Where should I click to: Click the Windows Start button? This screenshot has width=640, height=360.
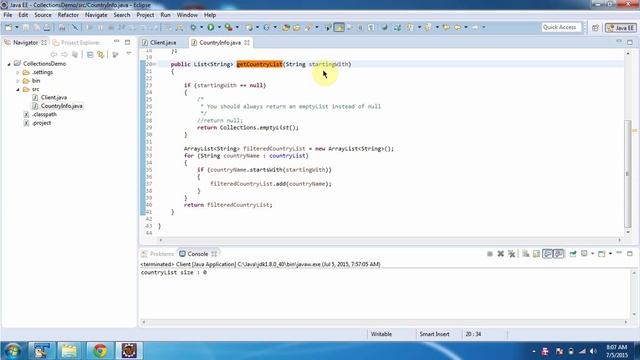pyautogui.click(x=13, y=351)
